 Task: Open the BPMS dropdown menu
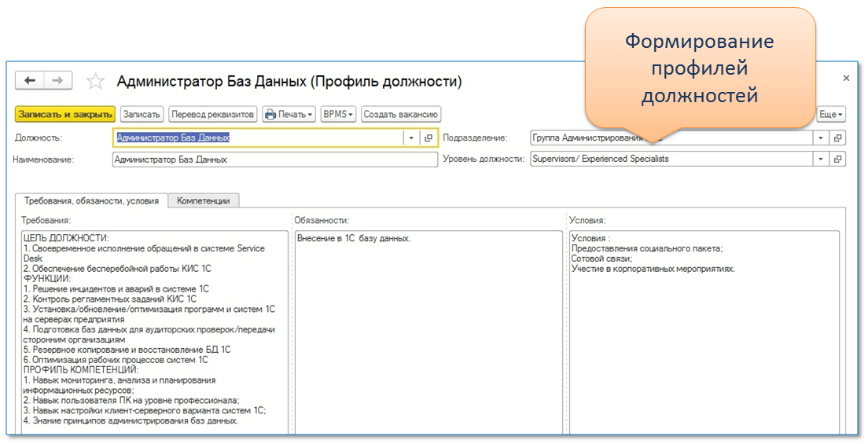(x=338, y=115)
